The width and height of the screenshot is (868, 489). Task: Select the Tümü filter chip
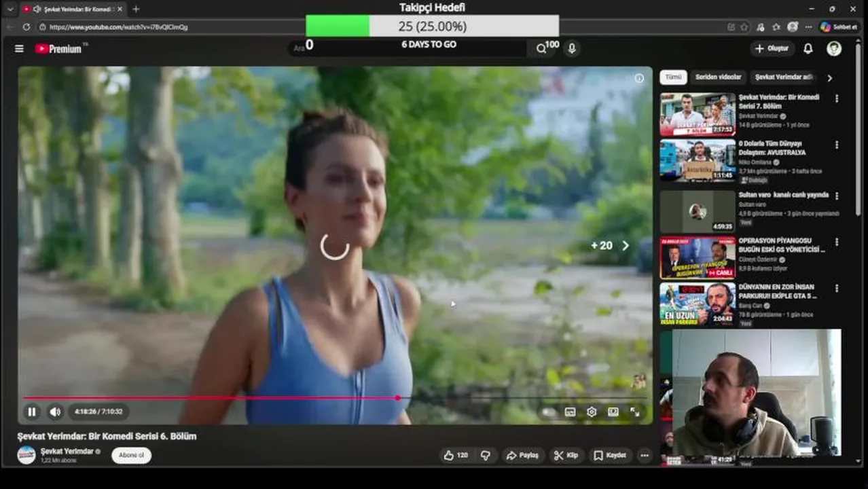[673, 77]
